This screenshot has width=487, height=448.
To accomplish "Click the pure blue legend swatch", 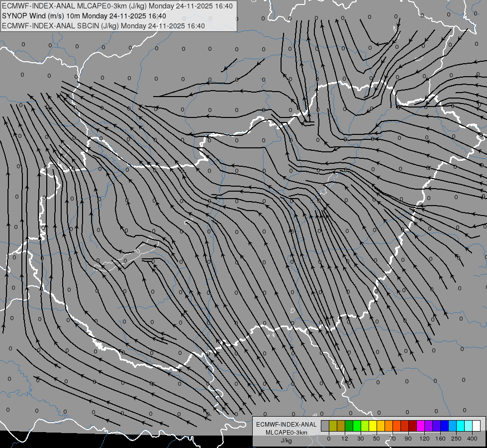I will 444,426.
